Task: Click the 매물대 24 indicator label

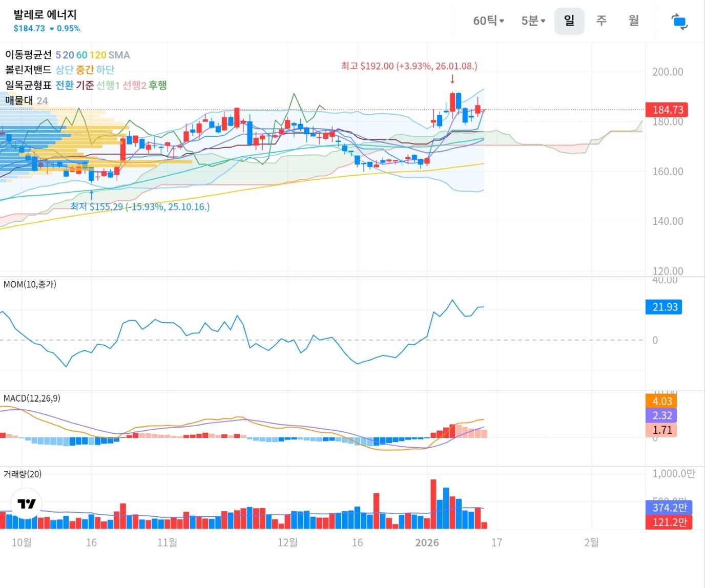Action: point(26,100)
